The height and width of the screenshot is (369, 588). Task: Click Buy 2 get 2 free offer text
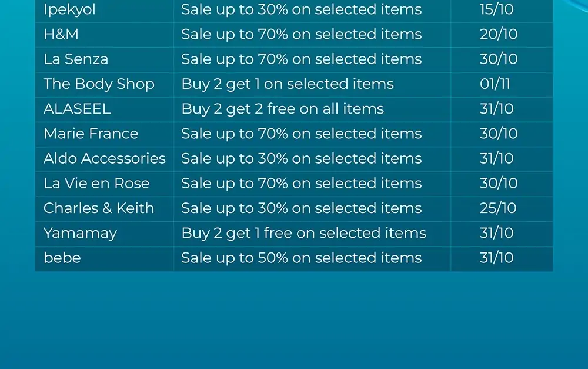[x=283, y=108]
